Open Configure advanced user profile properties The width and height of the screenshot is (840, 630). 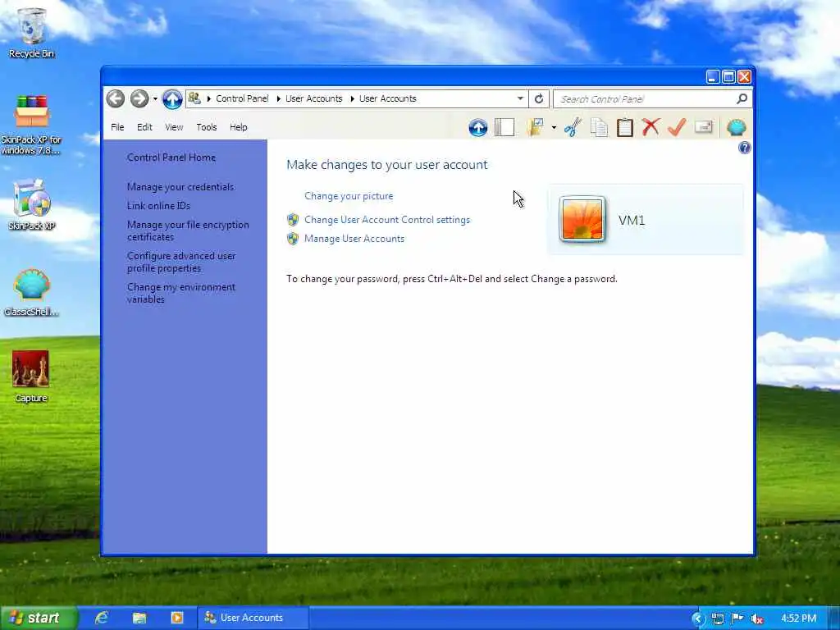(x=181, y=262)
